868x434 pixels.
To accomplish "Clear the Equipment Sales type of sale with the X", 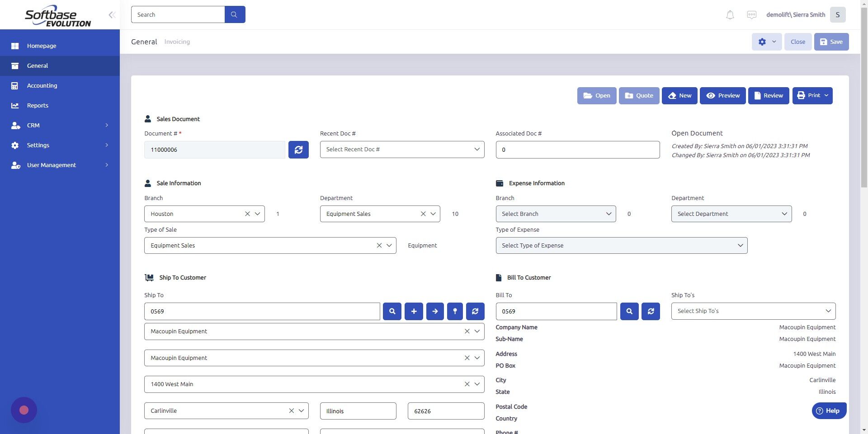I will point(379,245).
